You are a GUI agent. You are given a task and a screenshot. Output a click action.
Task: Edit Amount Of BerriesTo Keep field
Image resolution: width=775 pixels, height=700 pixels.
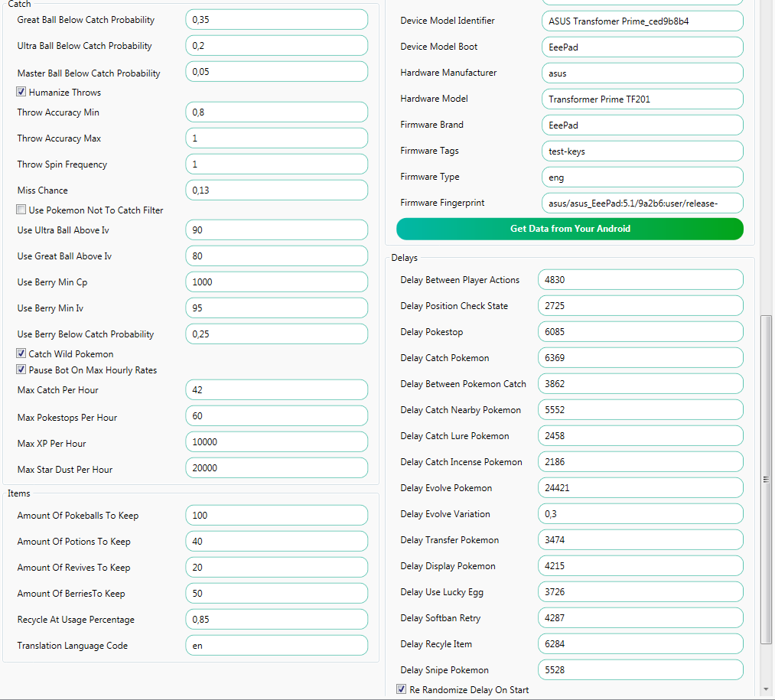(277, 593)
